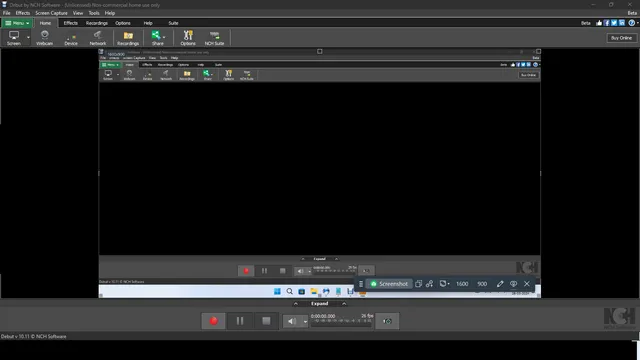The height and width of the screenshot is (360, 640).
Task: Open the Screen Capture menu
Action: point(51,13)
